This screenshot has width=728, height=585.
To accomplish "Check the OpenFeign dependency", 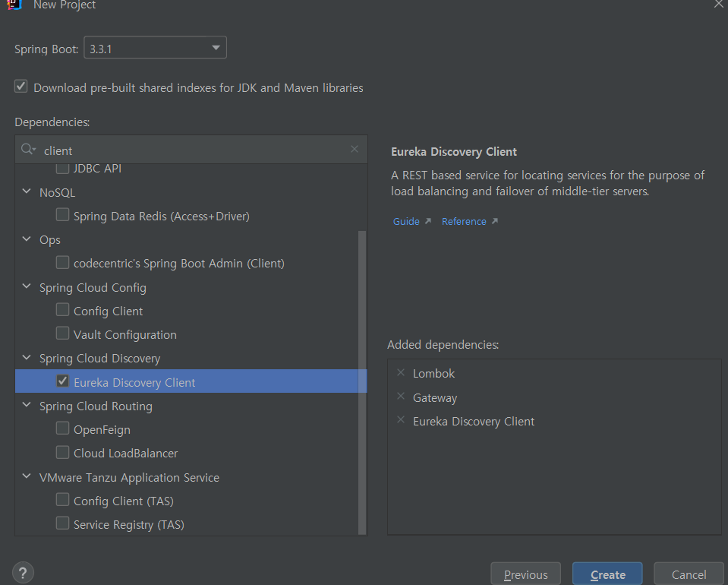I will (x=62, y=428).
